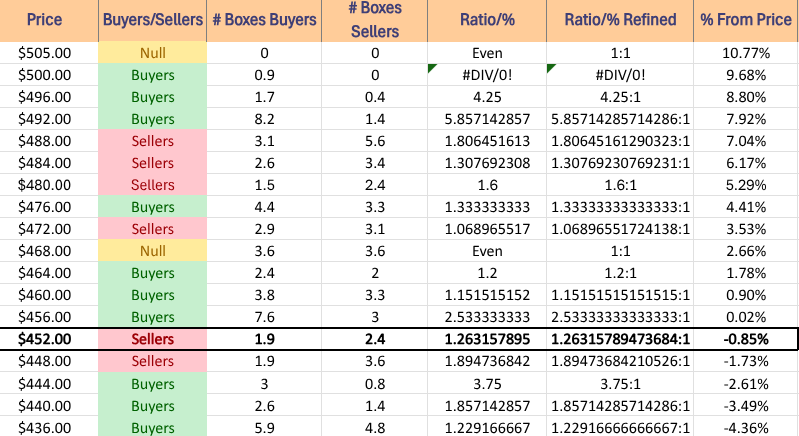Select the 0.90% from price cell
The height and width of the screenshot is (436, 799).
pos(746,294)
